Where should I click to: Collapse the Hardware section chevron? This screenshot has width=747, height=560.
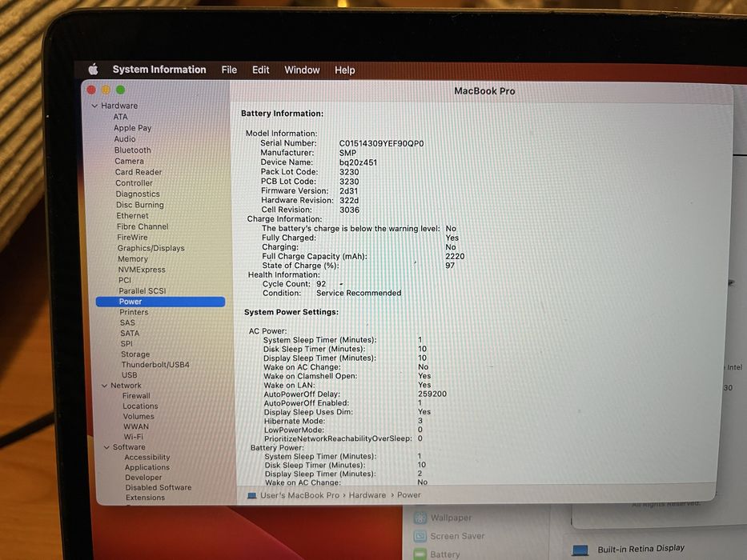pos(94,106)
